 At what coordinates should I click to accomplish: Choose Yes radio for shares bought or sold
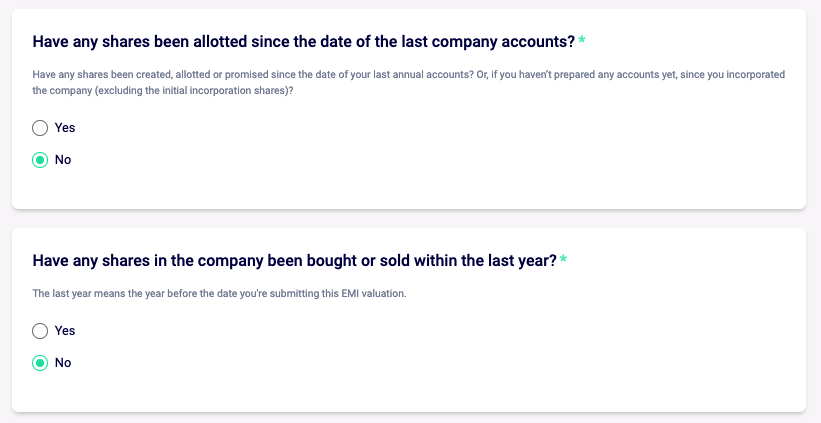pos(40,331)
